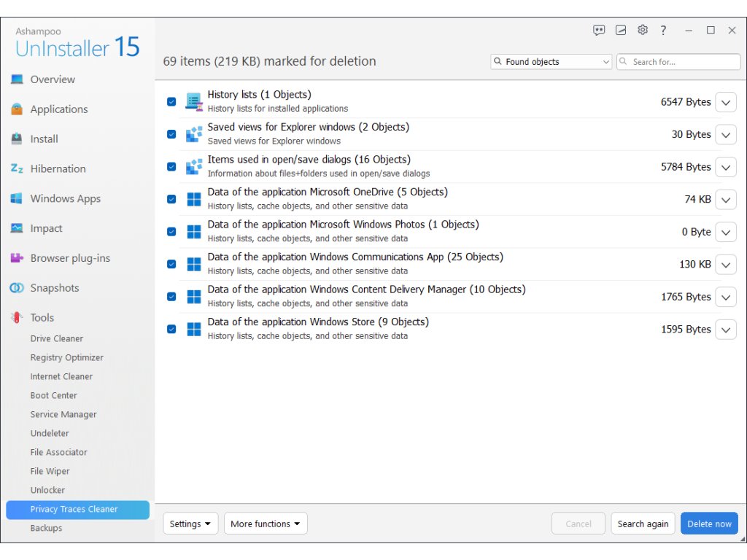The width and height of the screenshot is (747, 560).
Task: Open the Found objects dropdown
Action: (551, 61)
